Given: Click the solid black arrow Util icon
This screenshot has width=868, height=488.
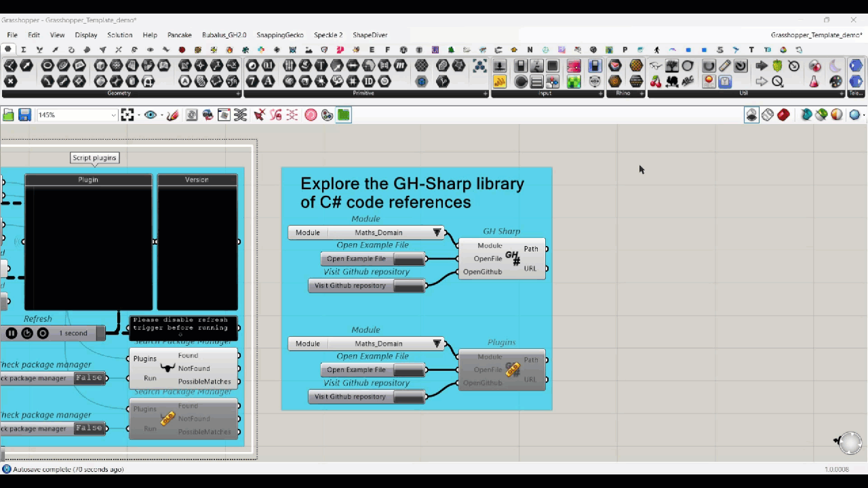Looking at the screenshot, I should [x=762, y=66].
